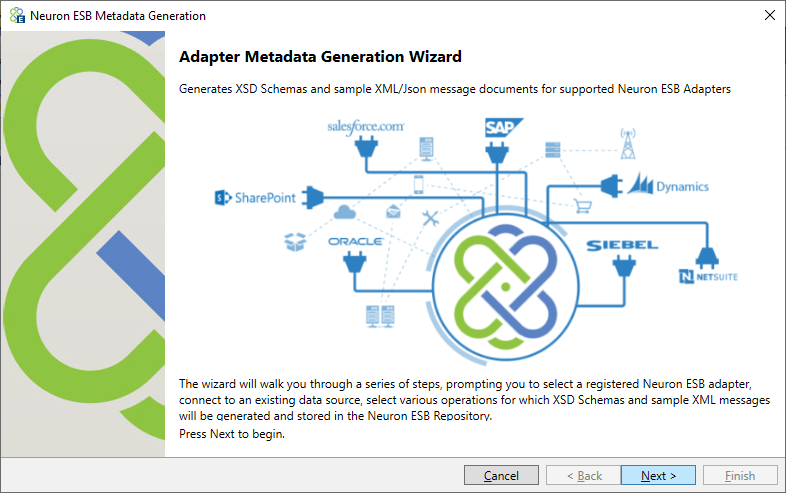
Task: Click the SharePoint logo
Action: pyautogui.click(x=256, y=198)
